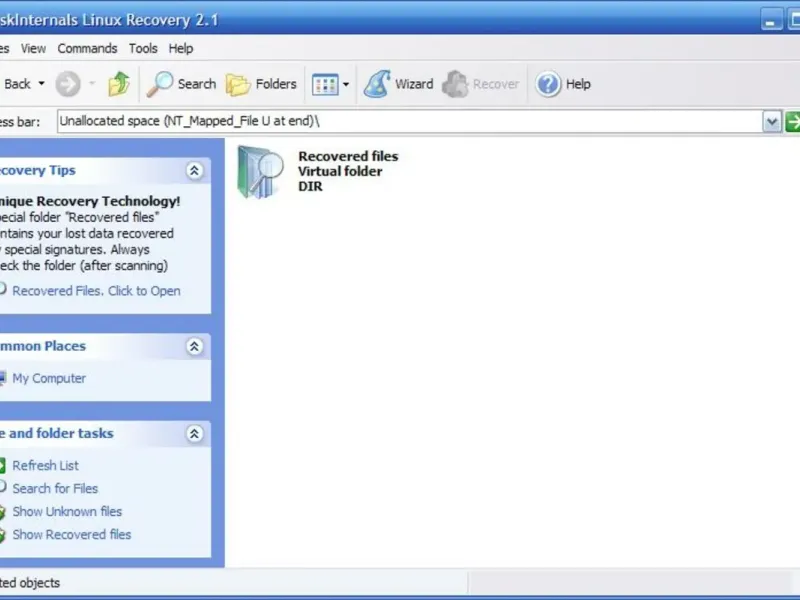The width and height of the screenshot is (800, 600).
Task: Click Show Unknown files
Action: coord(67,511)
